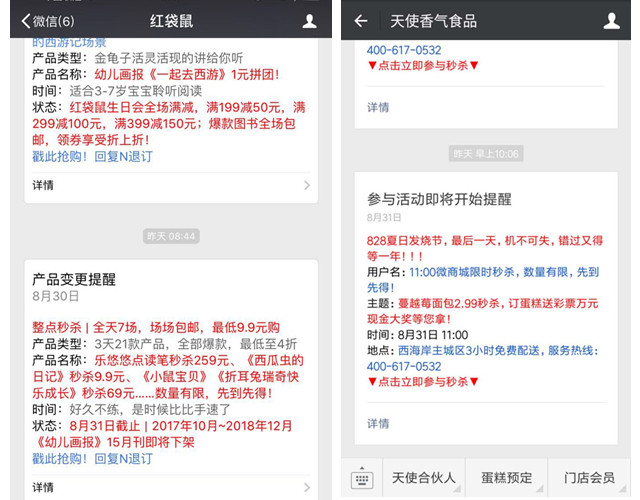
Task: Tap the 昨天 早上10:06 timestamp
Action: tap(486, 154)
